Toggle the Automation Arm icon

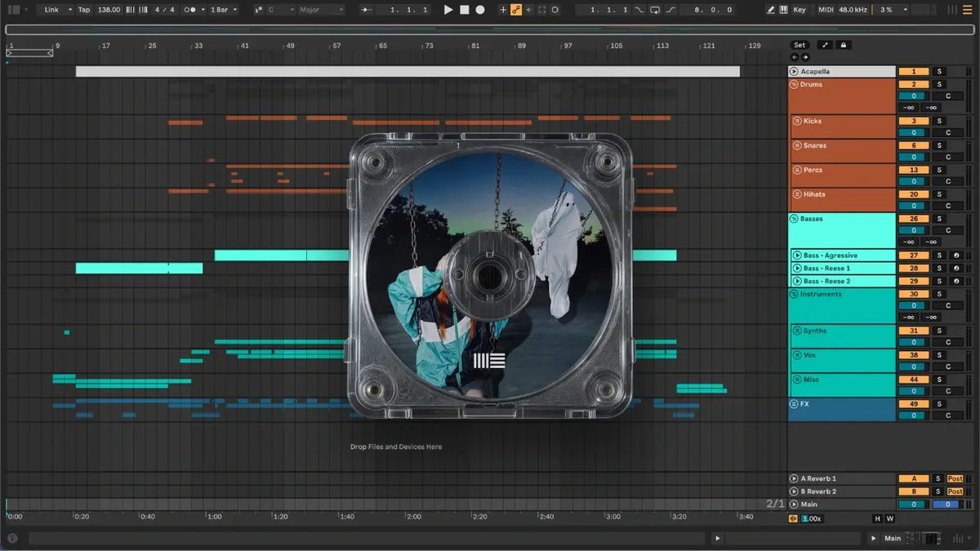[x=516, y=10]
